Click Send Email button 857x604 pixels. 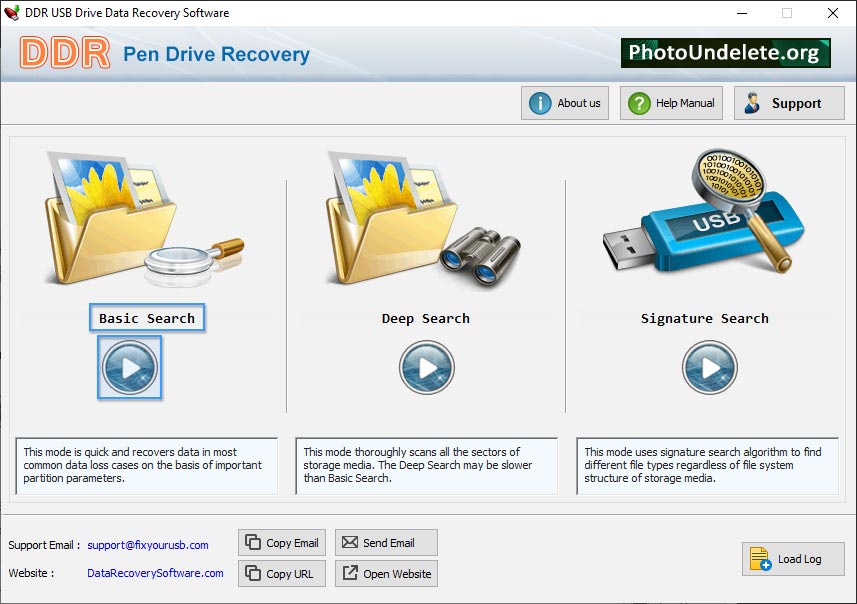386,543
